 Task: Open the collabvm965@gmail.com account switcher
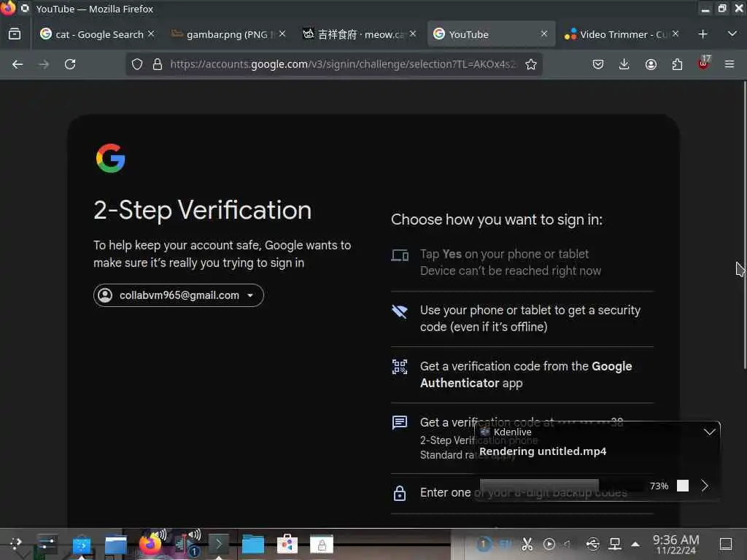(179, 295)
